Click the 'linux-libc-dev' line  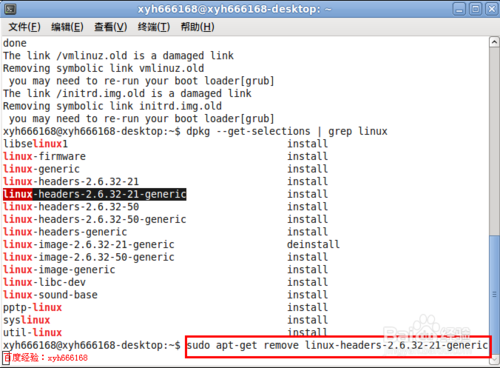tap(44, 282)
